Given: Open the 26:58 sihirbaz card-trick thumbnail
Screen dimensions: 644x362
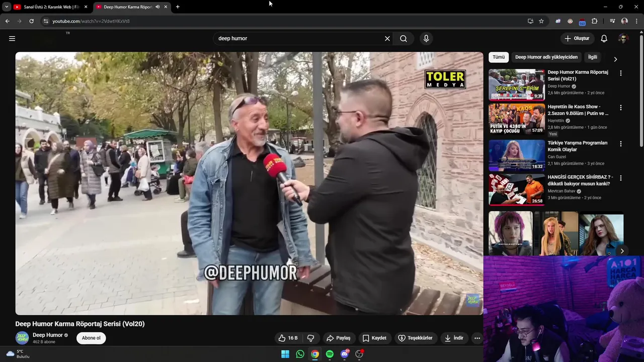Looking at the screenshot, I should tap(517, 190).
